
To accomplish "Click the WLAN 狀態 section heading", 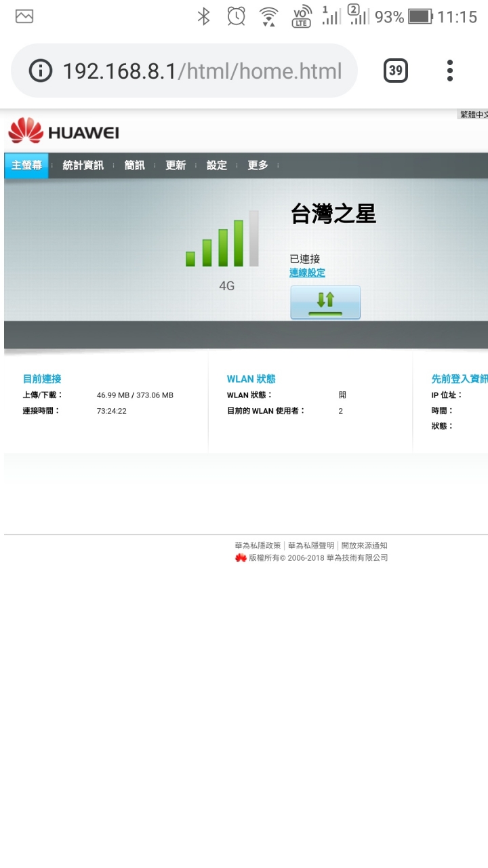I will click(x=251, y=379).
